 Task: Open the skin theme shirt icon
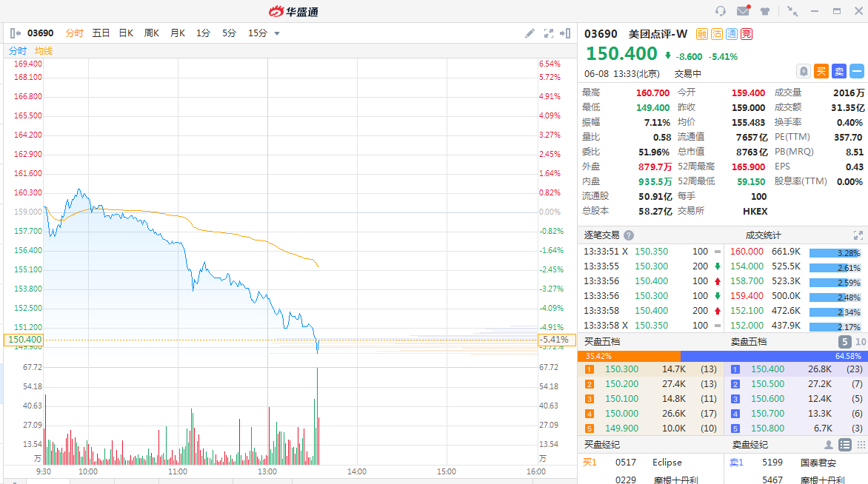click(765, 11)
